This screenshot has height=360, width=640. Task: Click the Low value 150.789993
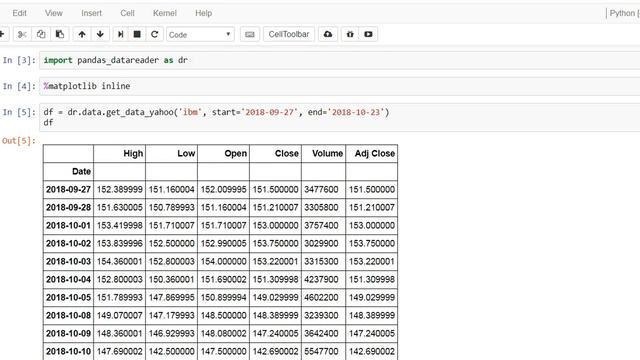point(171,207)
